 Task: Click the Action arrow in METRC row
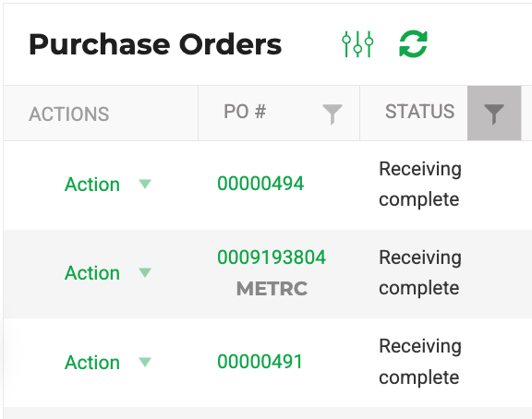coord(145,272)
